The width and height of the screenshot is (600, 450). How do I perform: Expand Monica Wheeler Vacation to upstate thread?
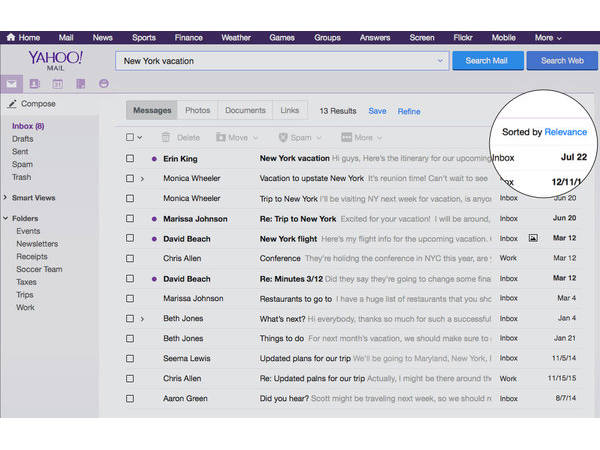pos(142,179)
